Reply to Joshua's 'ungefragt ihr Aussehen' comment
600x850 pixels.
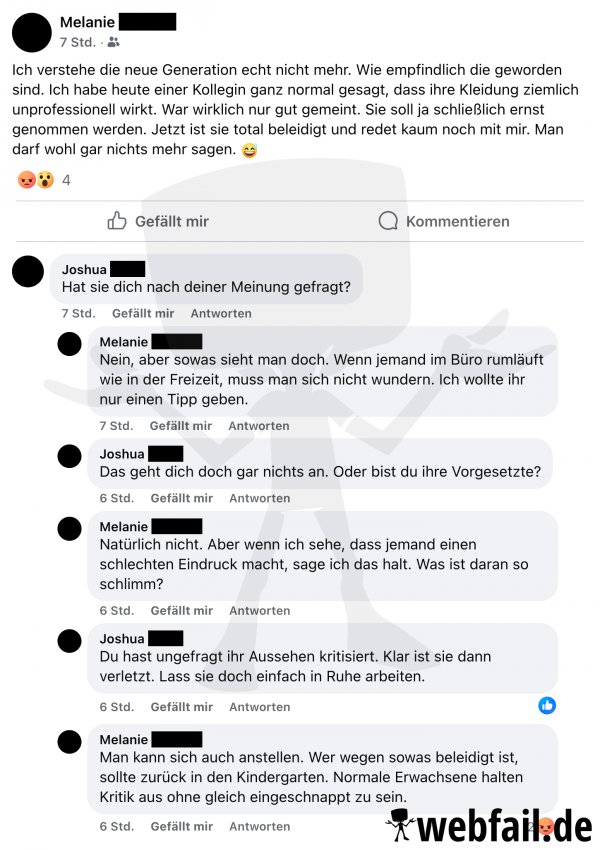click(260, 707)
